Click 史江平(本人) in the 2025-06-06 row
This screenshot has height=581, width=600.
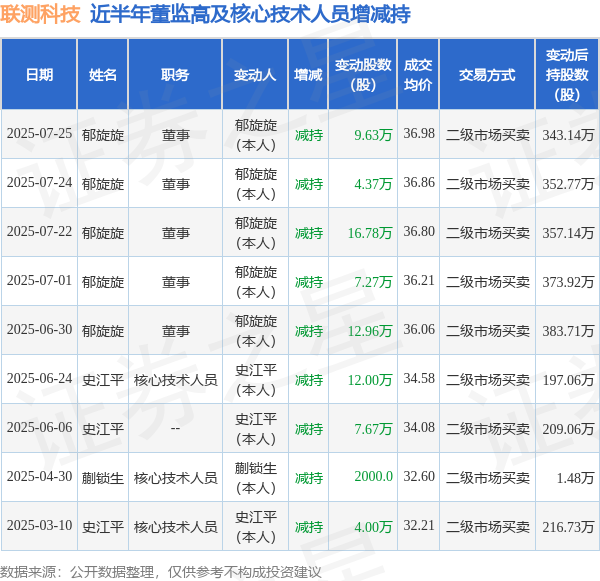[256, 429]
